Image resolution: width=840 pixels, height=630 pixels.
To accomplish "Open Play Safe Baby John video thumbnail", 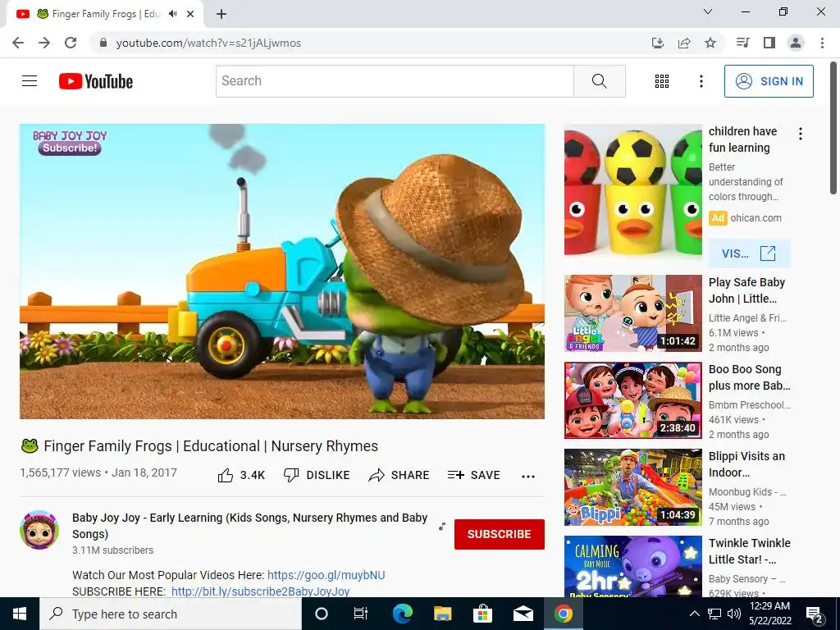I will tap(633, 313).
